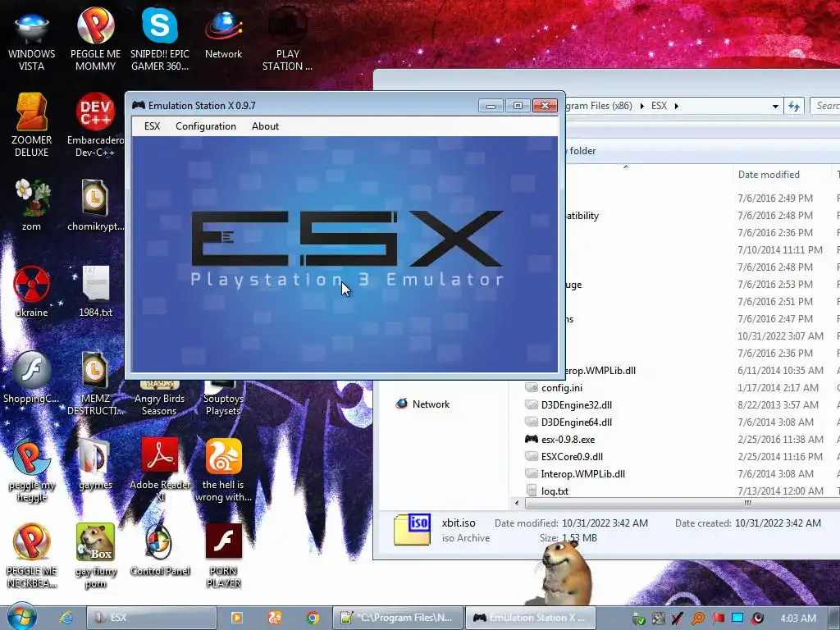Click the xbit.iso thumbnail in details pane
The width and height of the screenshot is (840, 630).
click(x=412, y=529)
